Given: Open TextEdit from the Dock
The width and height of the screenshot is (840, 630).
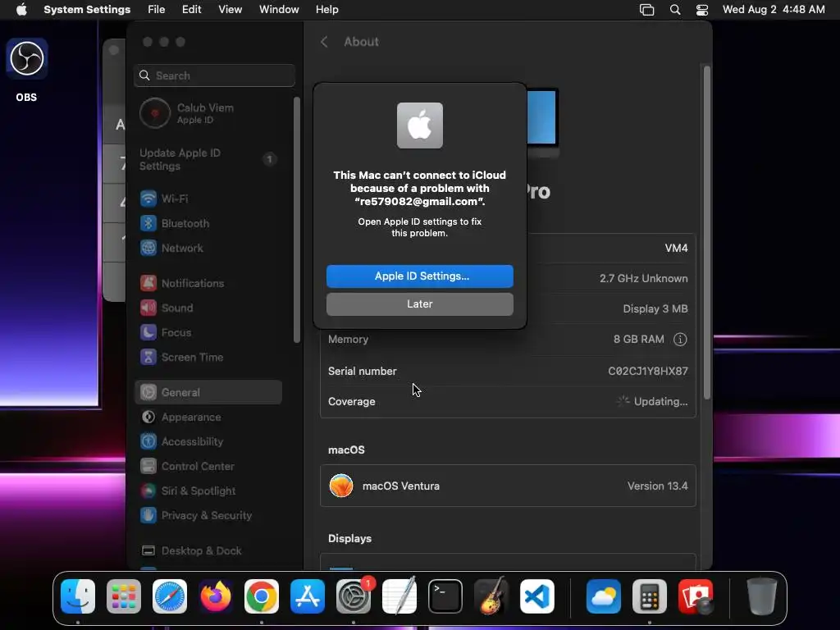Looking at the screenshot, I should [399, 596].
